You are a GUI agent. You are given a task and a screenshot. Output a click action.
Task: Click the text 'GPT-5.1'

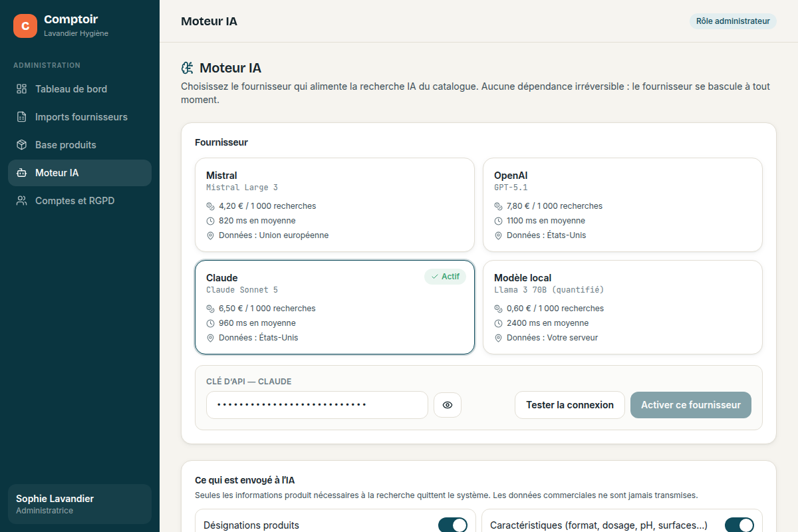(511, 188)
